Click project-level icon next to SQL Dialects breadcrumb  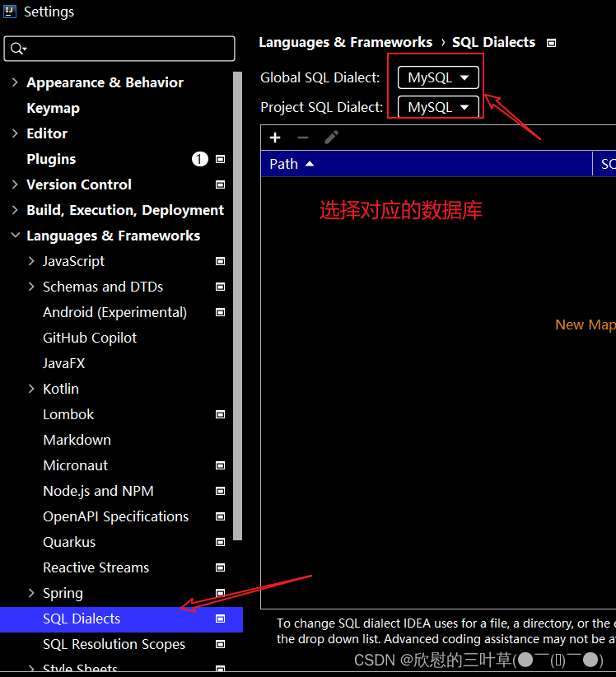coord(551,43)
